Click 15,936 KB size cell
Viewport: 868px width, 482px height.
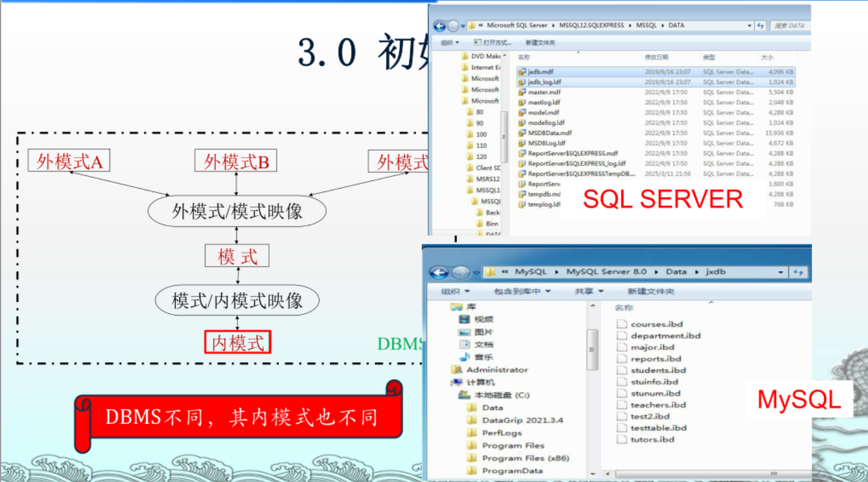[x=779, y=133]
